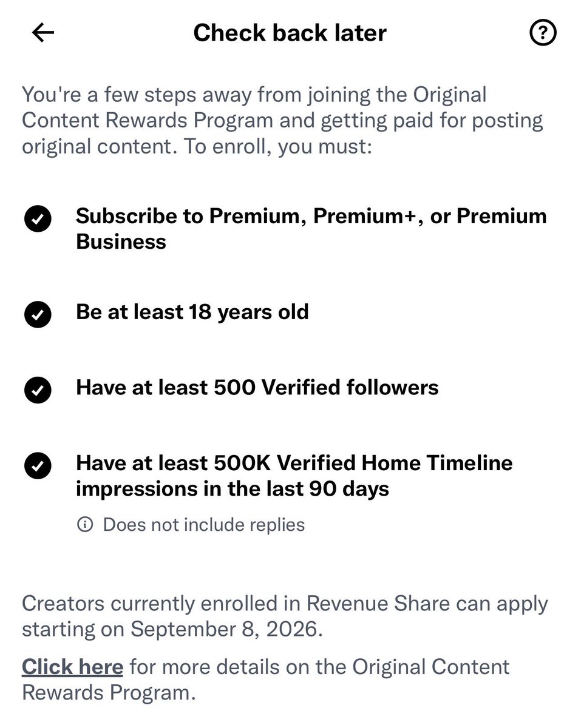Tap "Subscribe to Premium, Premium+, or Premium Business"
581x728 pixels.
tap(311, 229)
